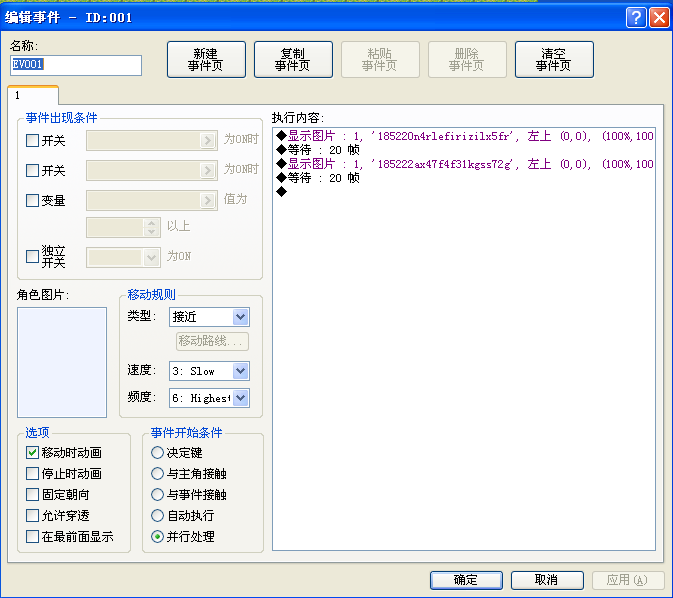The image size is (673, 598).
Task: Select the 与主角接触 trigger radio button
Action: tap(158, 474)
